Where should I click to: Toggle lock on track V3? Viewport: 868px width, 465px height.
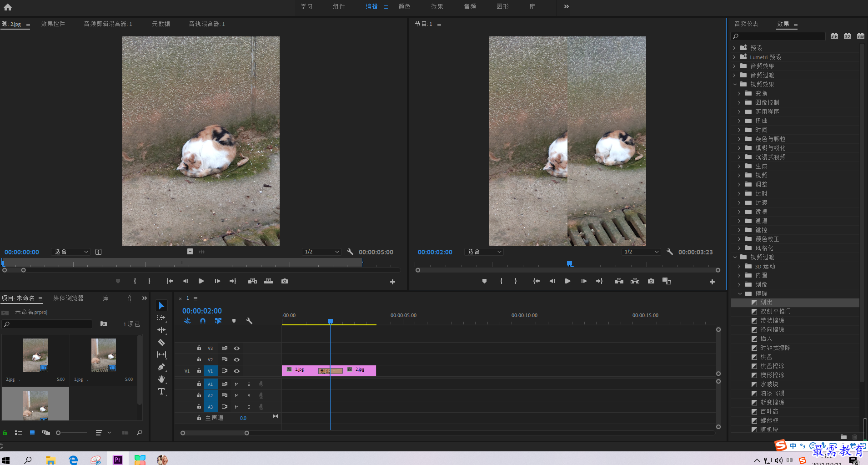click(199, 348)
